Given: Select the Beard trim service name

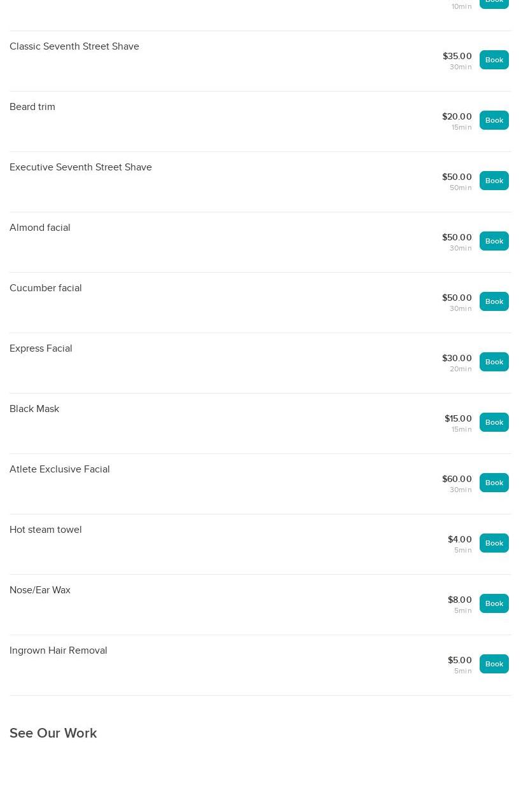Looking at the screenshot, I should tap(32, 107).
